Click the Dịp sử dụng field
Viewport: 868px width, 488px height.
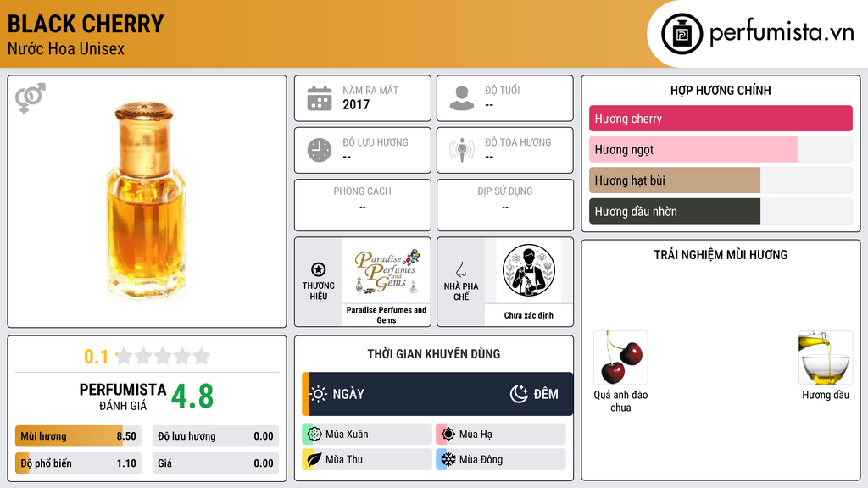click(505, 205)
